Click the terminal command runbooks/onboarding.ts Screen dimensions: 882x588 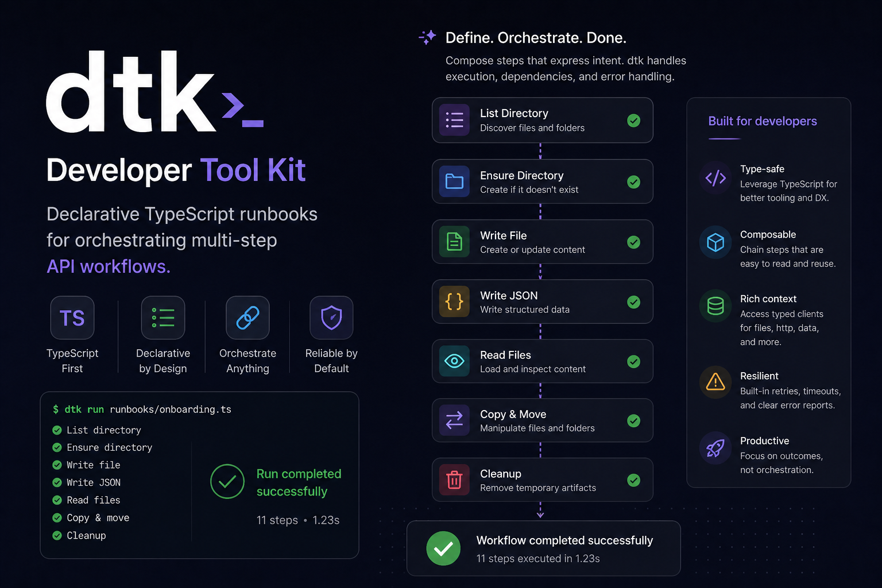pyautogui.click(x=171, y=409)
